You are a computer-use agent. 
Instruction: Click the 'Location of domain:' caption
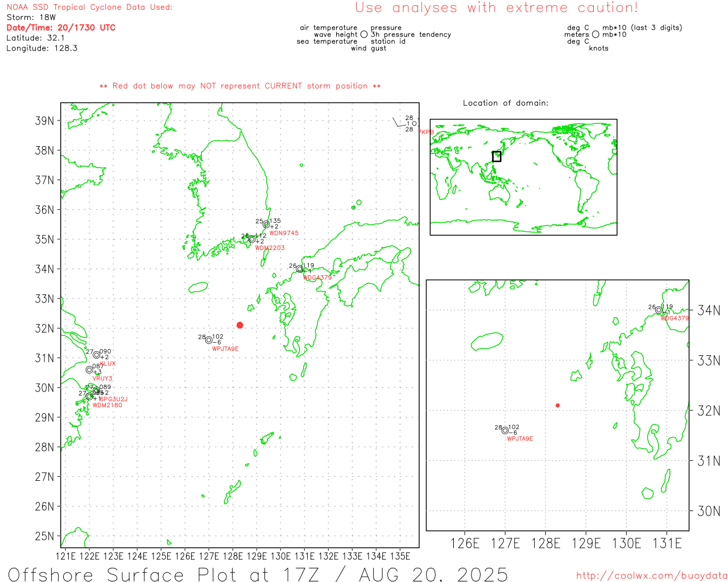pyautogui.click(x=506, y=103)
